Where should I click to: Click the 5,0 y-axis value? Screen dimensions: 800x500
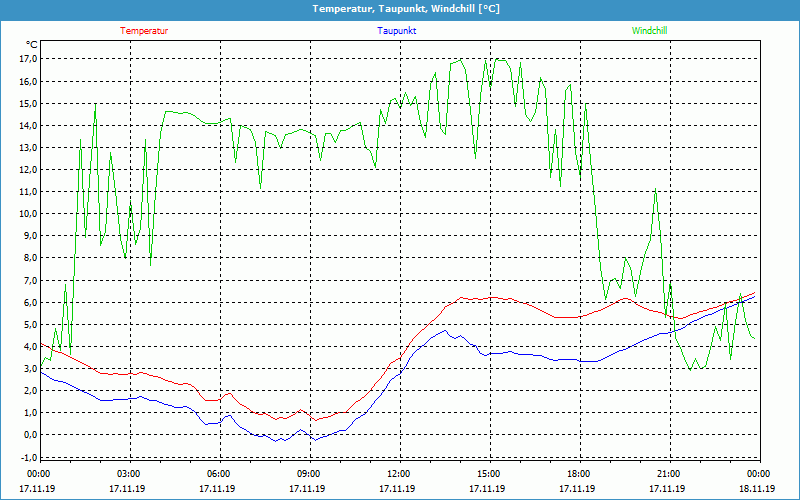click(x=31, y=324)
